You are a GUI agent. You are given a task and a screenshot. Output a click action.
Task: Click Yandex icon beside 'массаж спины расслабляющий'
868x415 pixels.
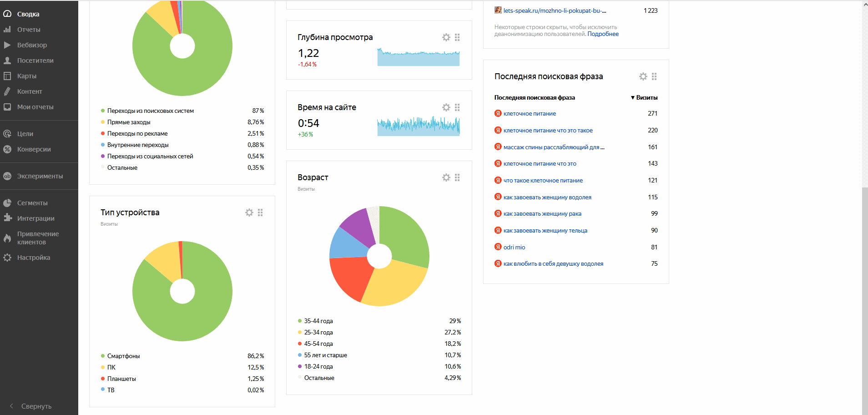point(498,147)
